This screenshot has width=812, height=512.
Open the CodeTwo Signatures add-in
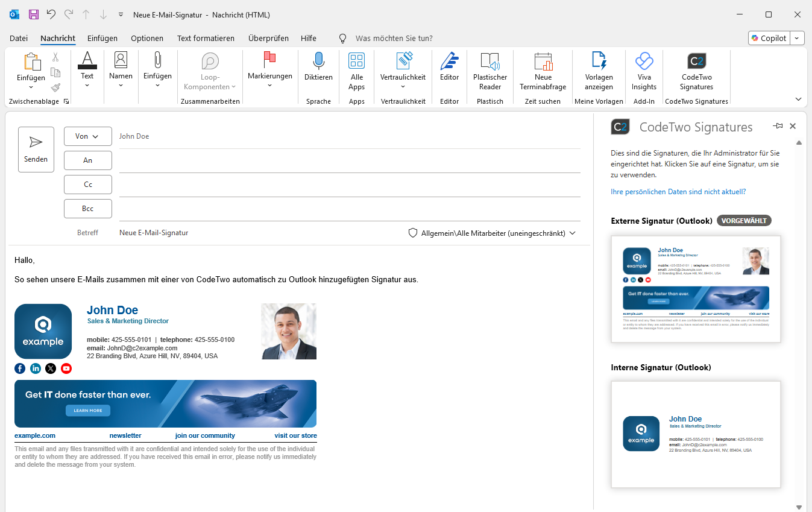[696, 71]
